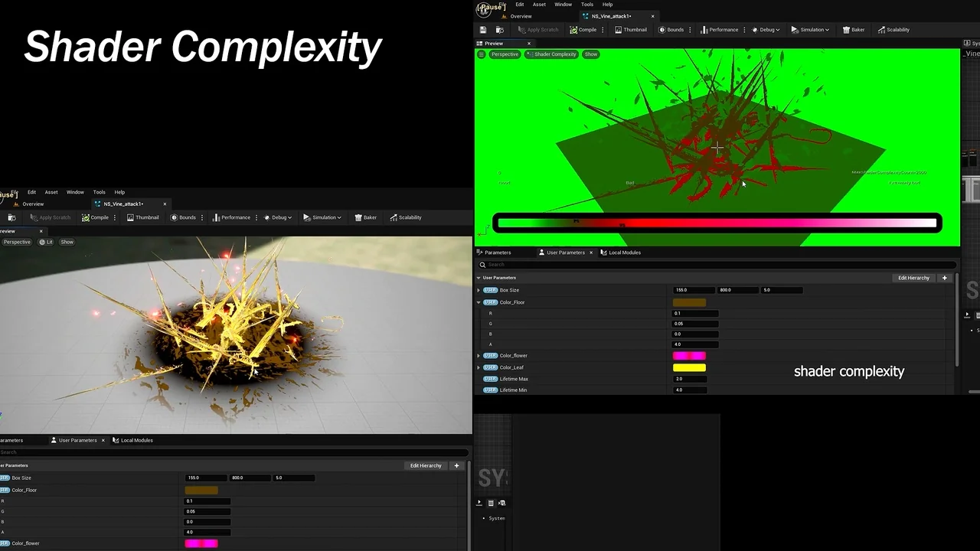Click Compile icon in the Shader Complexity editor
This screenshot has width=980, height=551.
point(583,30)
